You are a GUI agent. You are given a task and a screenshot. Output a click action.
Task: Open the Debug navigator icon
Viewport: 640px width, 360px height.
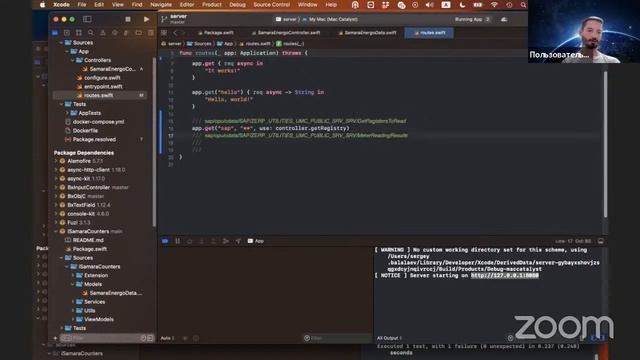coord(127,33)
